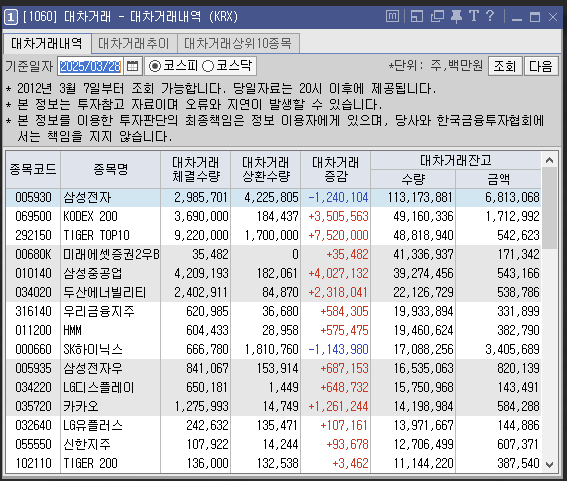The width and height of the screenshot is (567, 481).
Task: Click the 수량 sub-header
Action: point(413,179)
